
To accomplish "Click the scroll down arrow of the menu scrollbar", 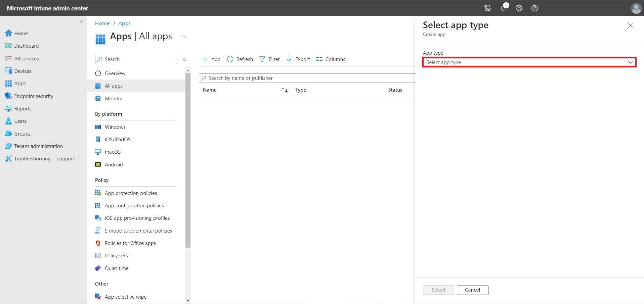I will point(188,300).
